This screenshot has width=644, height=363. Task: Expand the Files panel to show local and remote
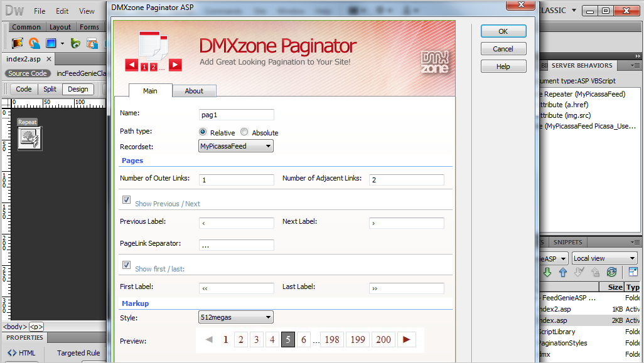pos(633,271)
